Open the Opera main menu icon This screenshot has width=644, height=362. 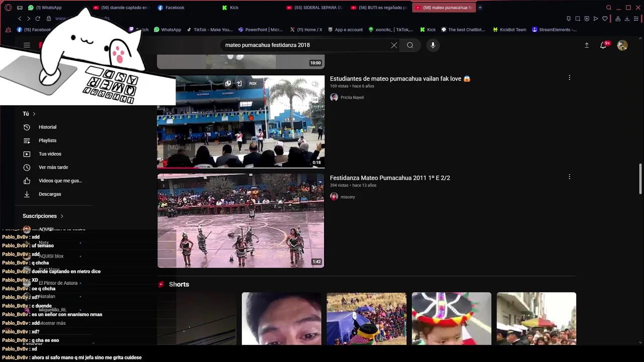(8, 8)
